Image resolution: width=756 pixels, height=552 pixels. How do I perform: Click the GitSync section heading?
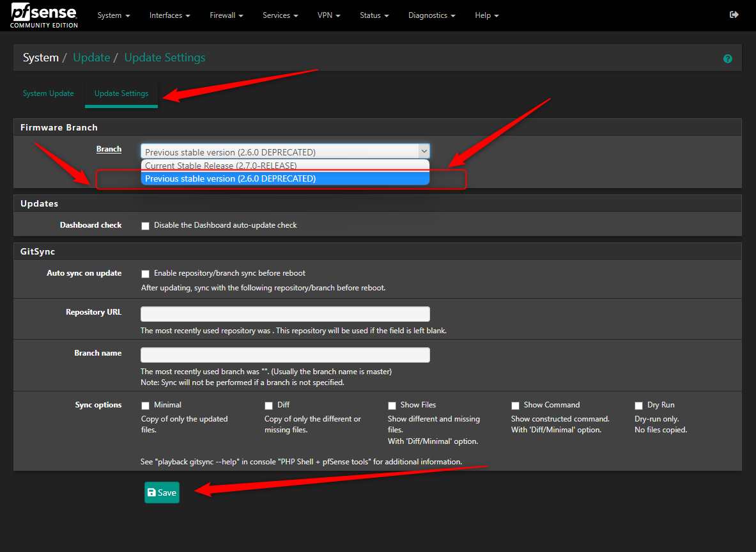(38, 251)
